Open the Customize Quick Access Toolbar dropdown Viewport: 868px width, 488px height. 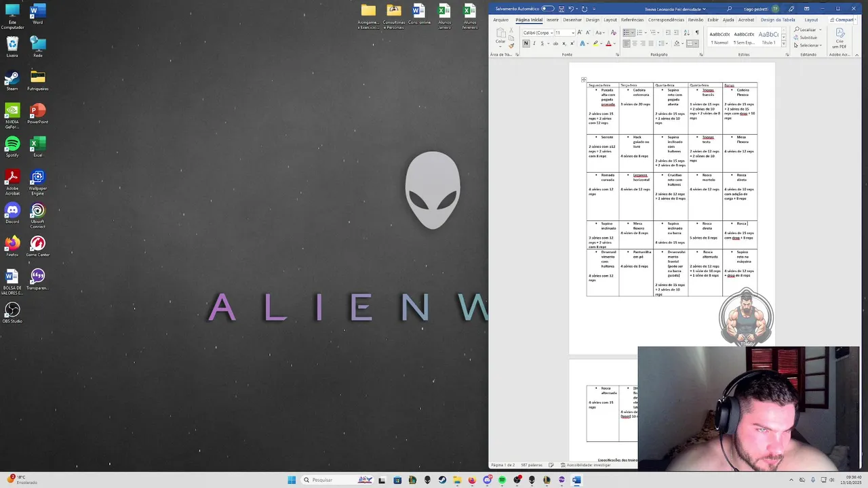point(594,9)
